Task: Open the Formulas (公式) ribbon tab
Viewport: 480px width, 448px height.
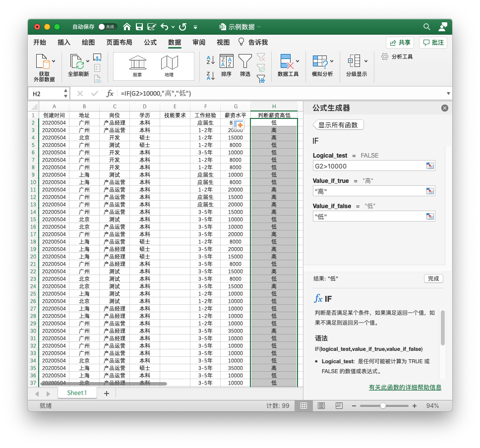Action: tap(150, 43)
